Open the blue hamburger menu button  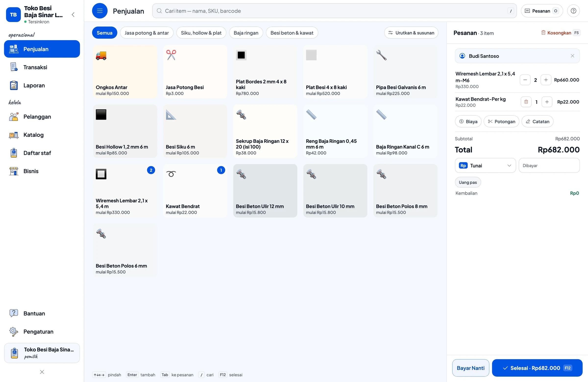pyautogui.click(x=99, y=11)
